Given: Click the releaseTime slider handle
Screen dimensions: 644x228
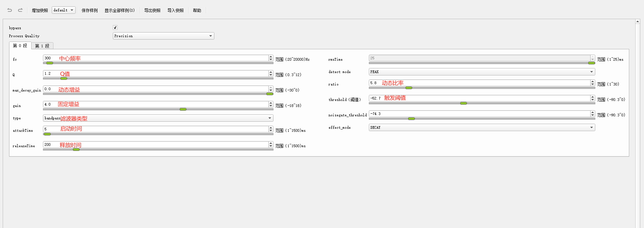Looking at the screenshot, I should tap(76, 150).
